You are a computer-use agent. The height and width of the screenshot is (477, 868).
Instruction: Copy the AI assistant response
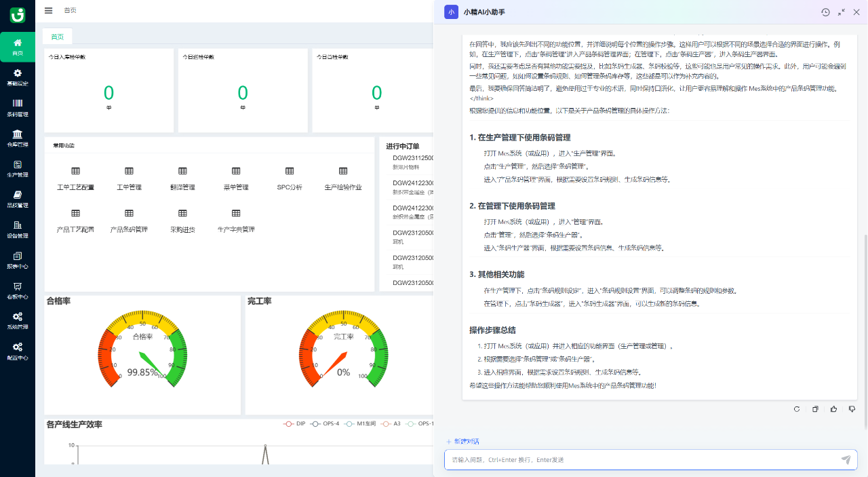click(x=816, y=409)
